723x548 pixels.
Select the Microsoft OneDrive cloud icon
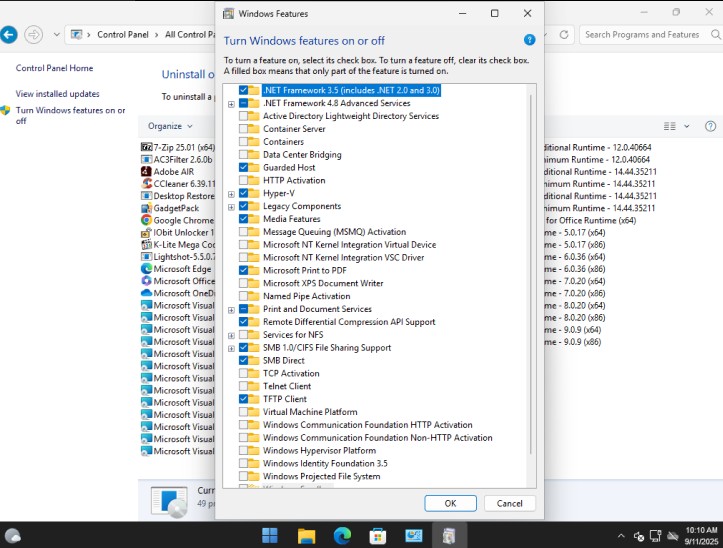point(146,293)
